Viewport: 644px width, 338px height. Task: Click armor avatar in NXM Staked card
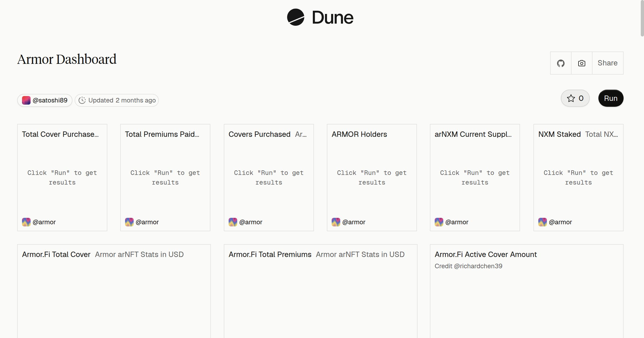pos(542,222)
